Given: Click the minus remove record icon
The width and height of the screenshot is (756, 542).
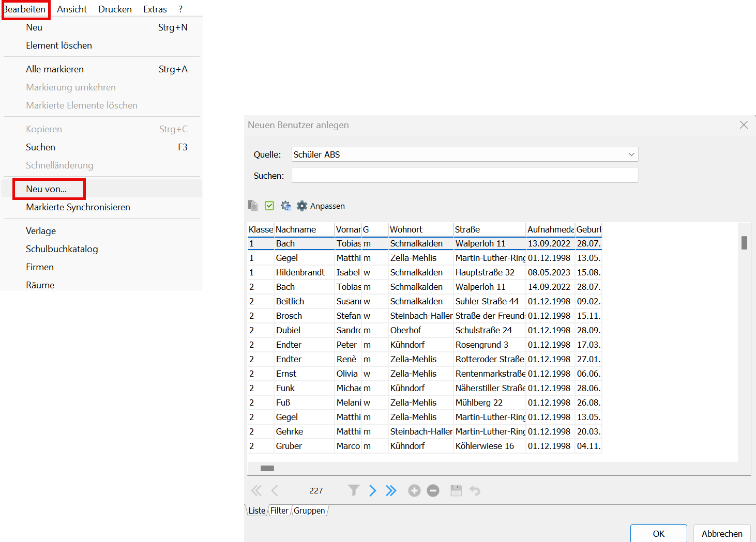Looking at the screenshot, I should click(x=433, y=490).
